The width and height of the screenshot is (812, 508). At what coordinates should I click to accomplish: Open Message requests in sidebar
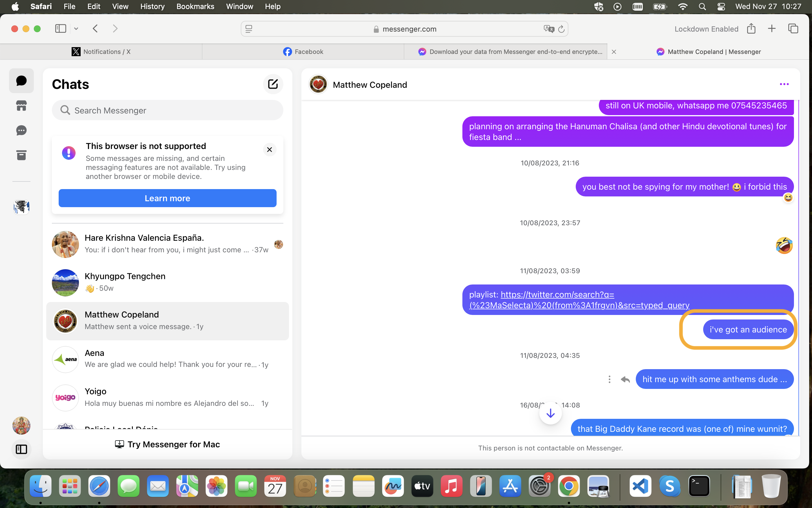coord(21,130)
